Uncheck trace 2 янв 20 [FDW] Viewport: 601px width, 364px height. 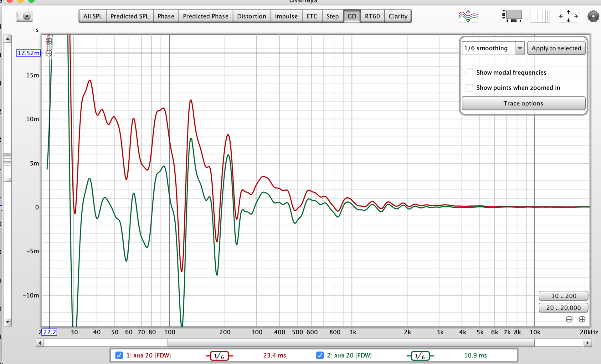320,356
